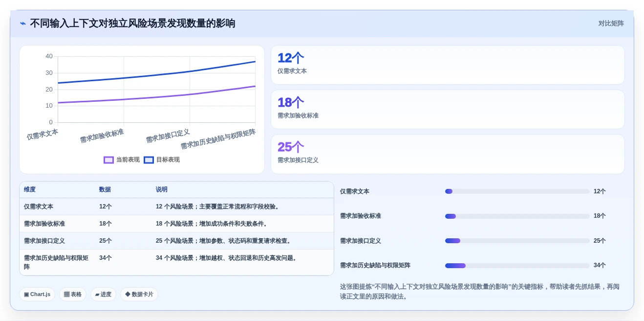This screenshot has width=644, height=321.
Task: Toggle the 当前表现 legend swatch
Action: click(x=108, y=160)
